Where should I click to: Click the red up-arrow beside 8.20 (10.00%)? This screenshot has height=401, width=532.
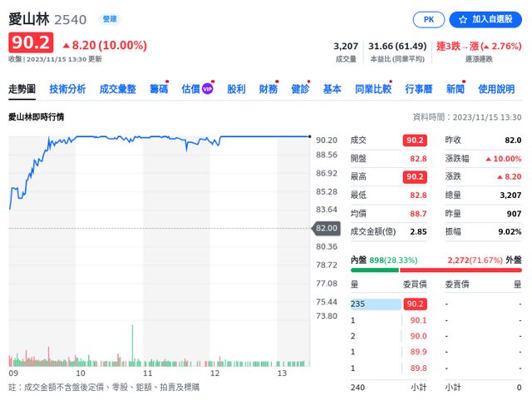tap(66, 45)
